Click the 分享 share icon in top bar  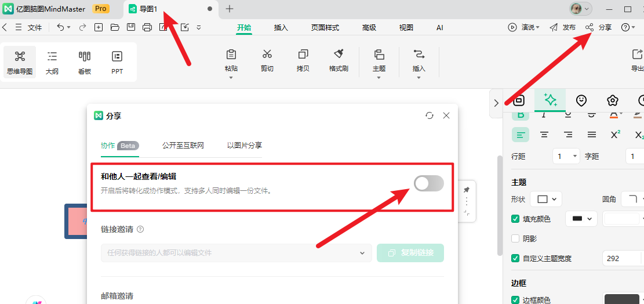(x=590, y=27)
